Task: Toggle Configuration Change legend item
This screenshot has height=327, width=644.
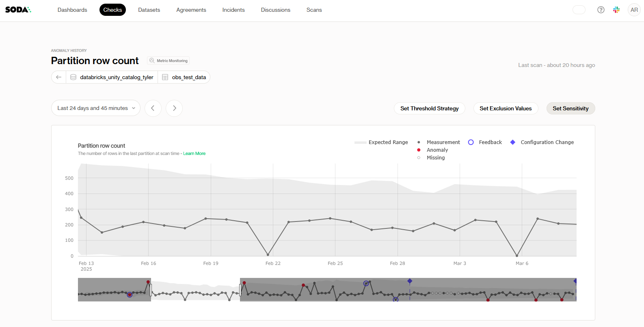Action: (x=547, y=142)
